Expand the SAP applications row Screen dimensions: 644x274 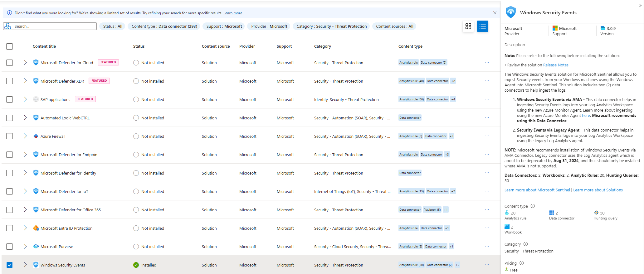tap(25, 99)
